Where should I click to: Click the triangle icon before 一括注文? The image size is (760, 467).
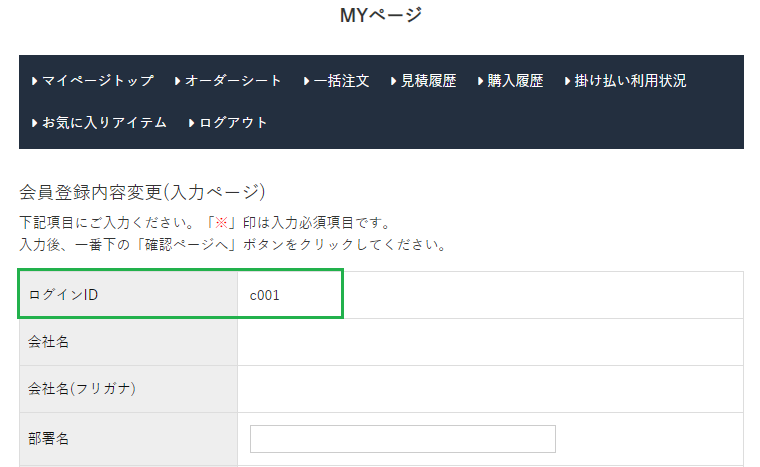coord(306,81)
